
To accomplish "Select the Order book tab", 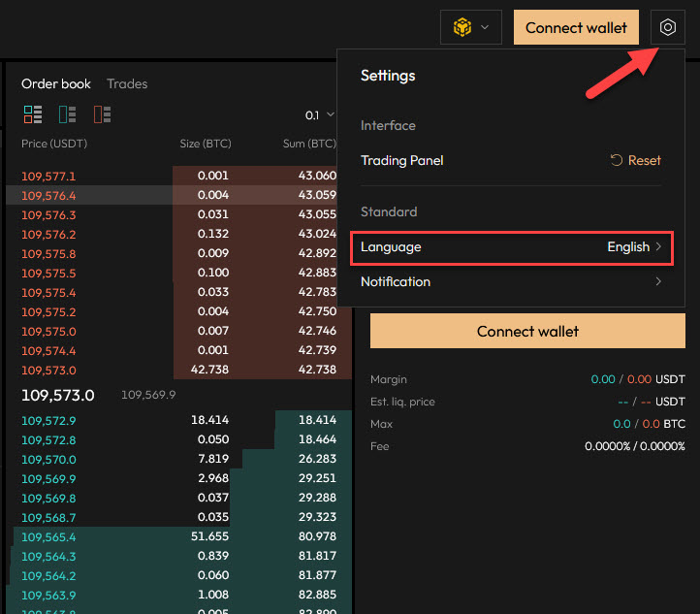I will pyautogui.click(x=56, y=84).
